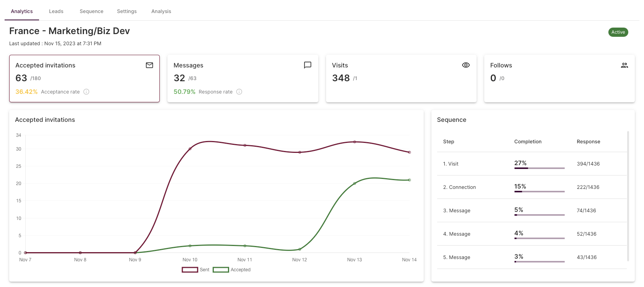
Task: Click the Sequence panel vertical scrollbar
Action: click(x=628, y=196)
